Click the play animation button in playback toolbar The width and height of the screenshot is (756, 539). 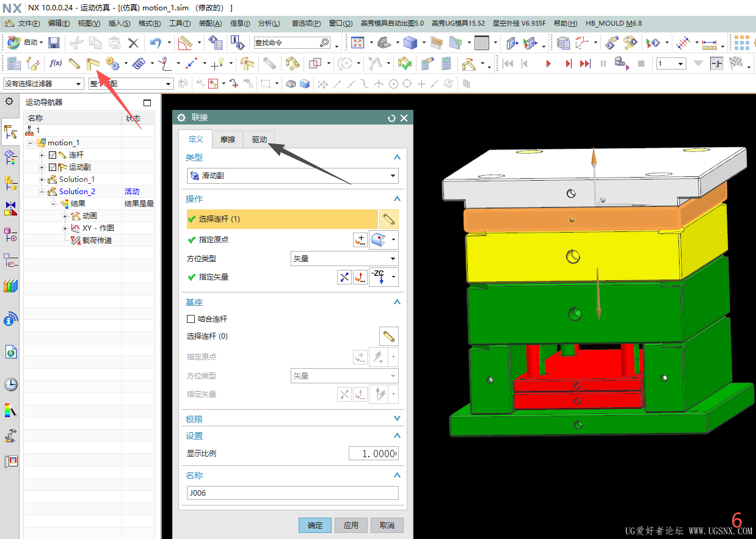(548, 63)
